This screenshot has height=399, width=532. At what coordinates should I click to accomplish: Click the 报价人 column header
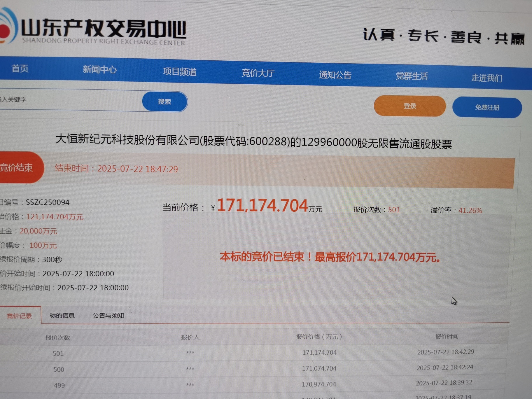[190, 337]
